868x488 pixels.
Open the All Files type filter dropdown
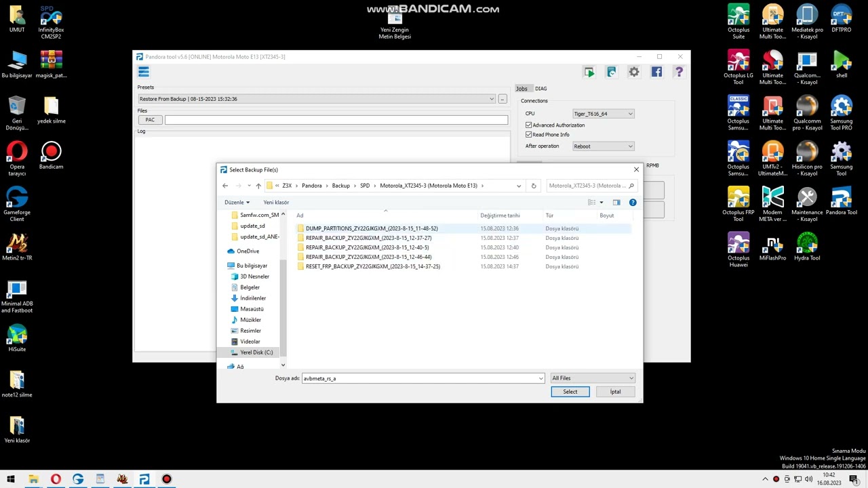(x=593, y=378)
